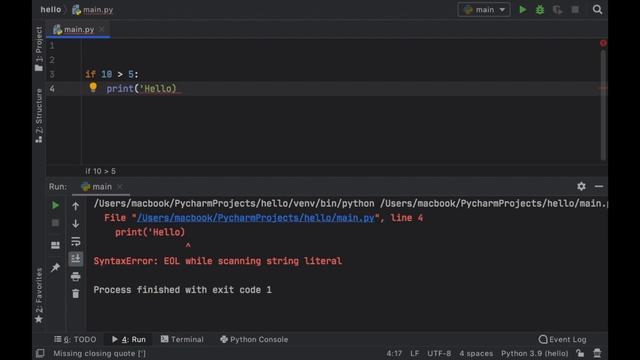This screenshot has width=640, height=360.
Task: Open the Project tool window sidebar tab
Action: tap(39, 48)
